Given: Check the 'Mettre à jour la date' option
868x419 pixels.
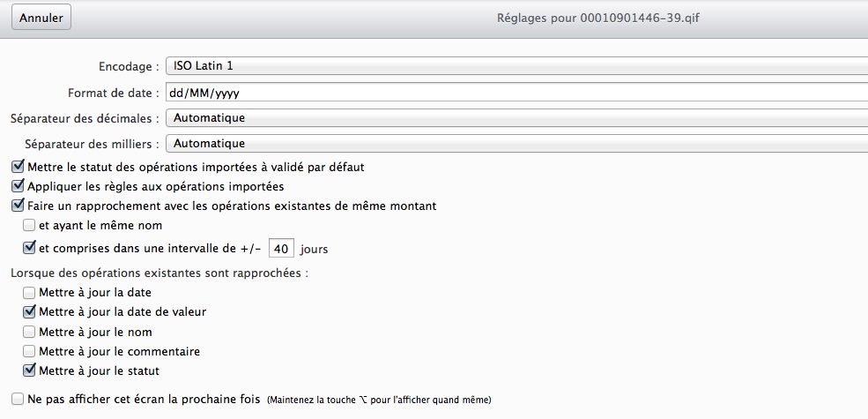Looking at the screenshot, I should [x=29, y=292].
